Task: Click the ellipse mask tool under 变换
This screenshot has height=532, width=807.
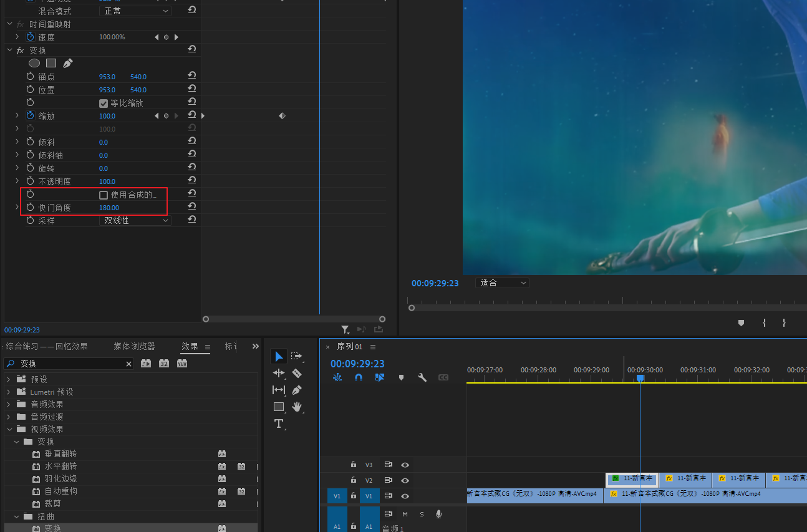Action: click(x=34, y=63)
